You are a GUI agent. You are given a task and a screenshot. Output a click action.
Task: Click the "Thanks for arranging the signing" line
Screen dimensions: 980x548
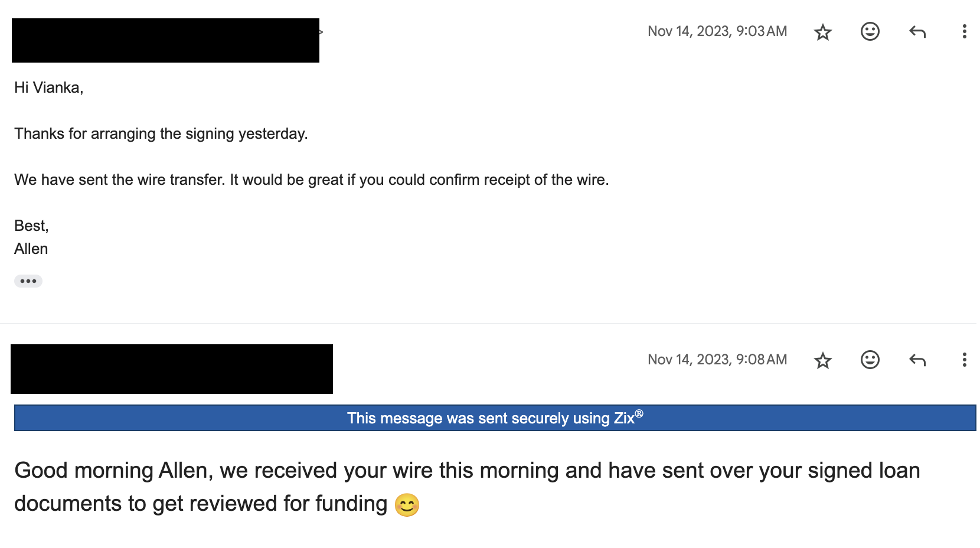(x=161, y=133)
